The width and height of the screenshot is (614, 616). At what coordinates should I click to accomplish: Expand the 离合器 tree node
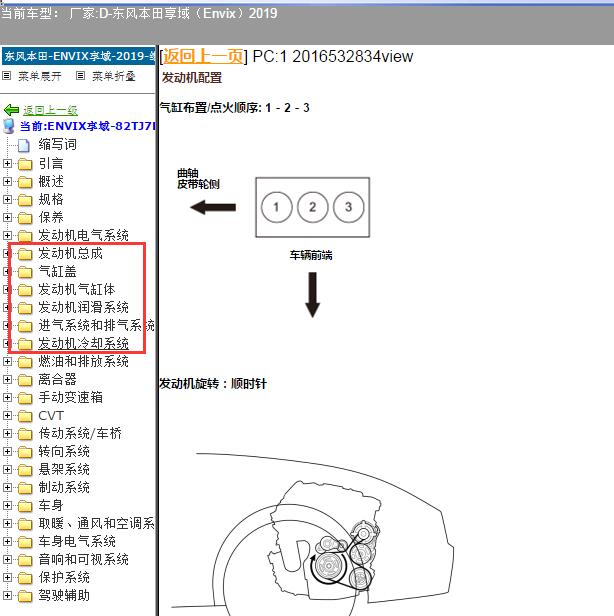point(7,380)
